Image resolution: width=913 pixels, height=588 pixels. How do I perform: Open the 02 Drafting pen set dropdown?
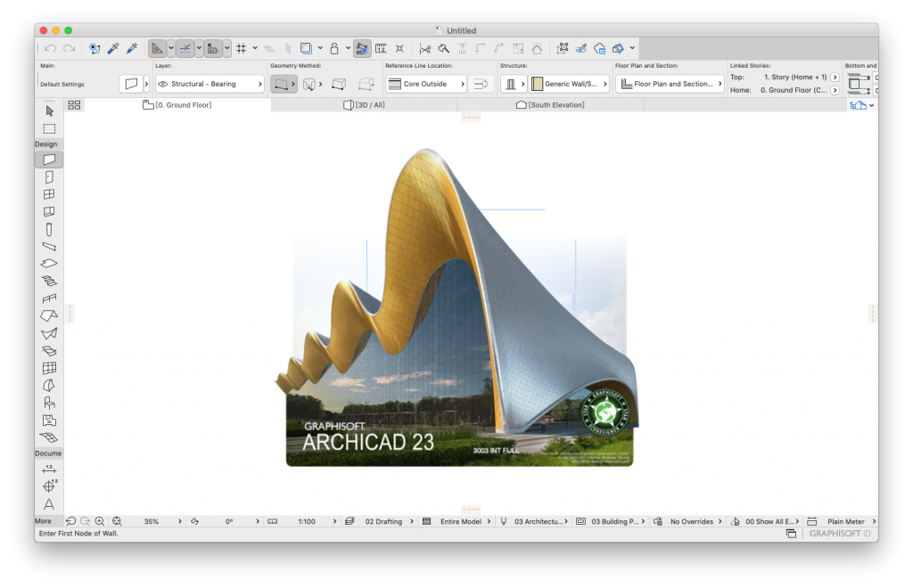coord(383,521)
